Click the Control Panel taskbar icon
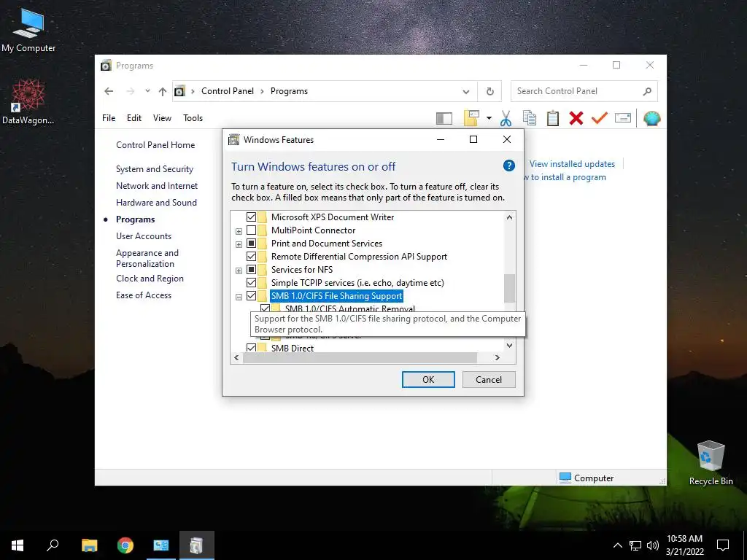747x560 pixels. click(x=161, y=545)
